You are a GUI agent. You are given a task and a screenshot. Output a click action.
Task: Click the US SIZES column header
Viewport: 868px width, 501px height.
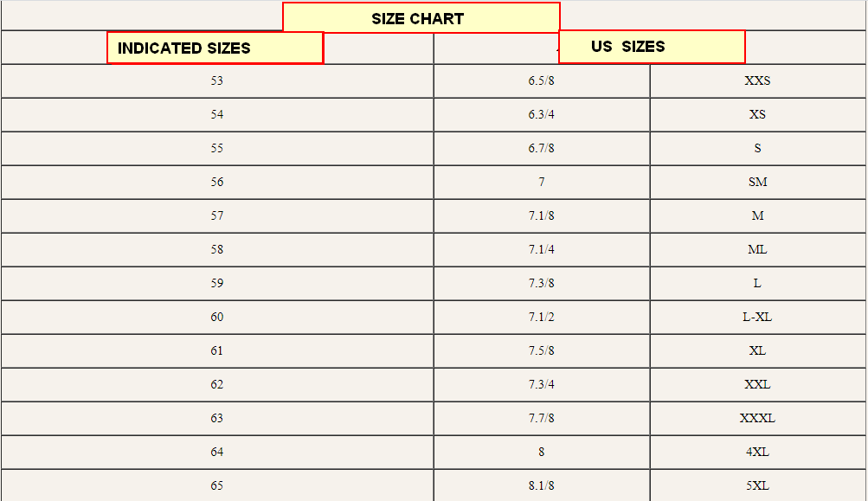(x=651, y=47)
